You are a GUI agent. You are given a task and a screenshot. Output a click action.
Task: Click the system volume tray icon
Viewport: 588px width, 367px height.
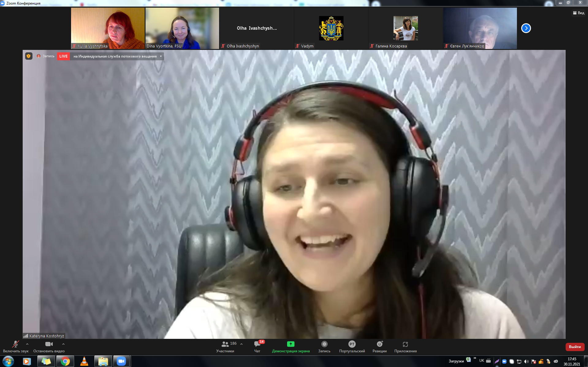click(526, 361)
